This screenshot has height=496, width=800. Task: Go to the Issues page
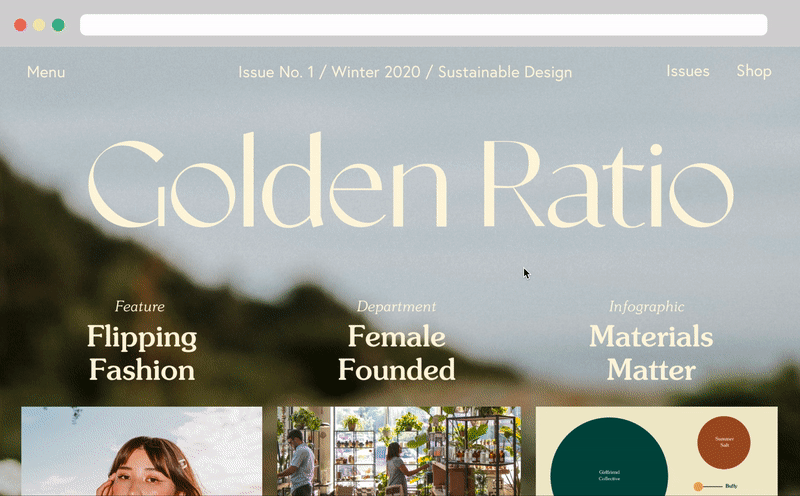coord(688,71)
